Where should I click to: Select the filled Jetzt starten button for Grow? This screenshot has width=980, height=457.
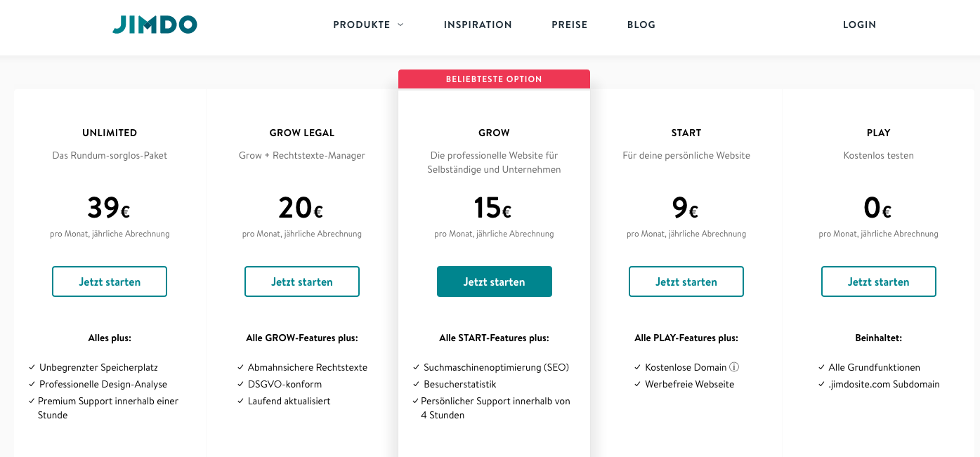coord(495,282)
